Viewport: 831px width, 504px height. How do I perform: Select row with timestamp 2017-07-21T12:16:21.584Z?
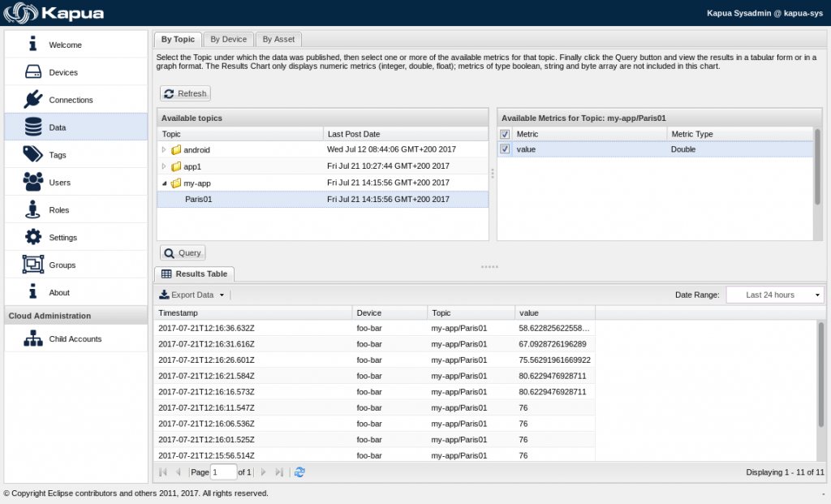[374, 376]
